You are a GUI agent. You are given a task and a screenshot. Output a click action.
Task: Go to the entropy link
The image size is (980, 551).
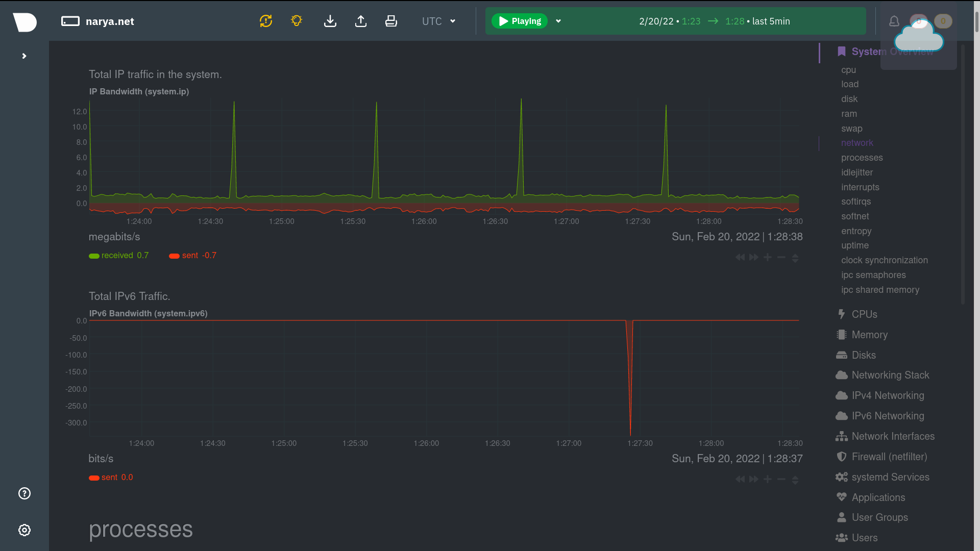(x=856, y=231)
